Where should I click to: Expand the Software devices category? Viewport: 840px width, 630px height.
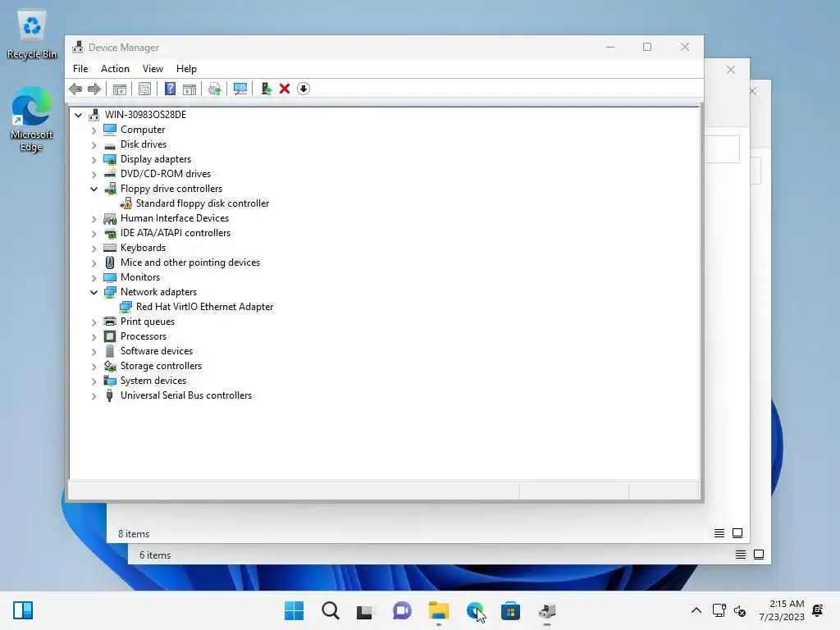click(94, 351)
